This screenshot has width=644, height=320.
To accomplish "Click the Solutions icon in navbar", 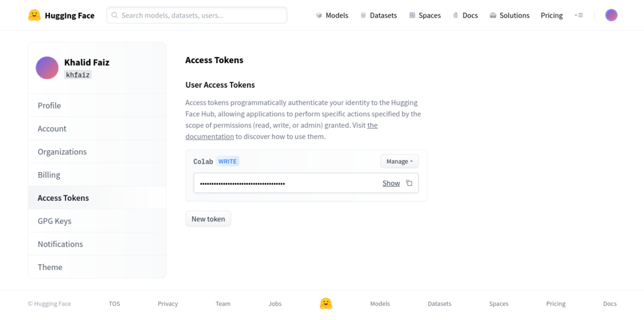I will (493, 16).
